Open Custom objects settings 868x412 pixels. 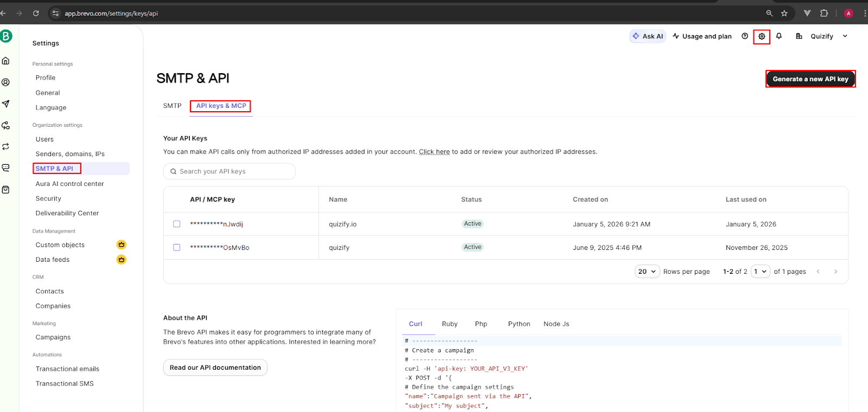point(60,245)
